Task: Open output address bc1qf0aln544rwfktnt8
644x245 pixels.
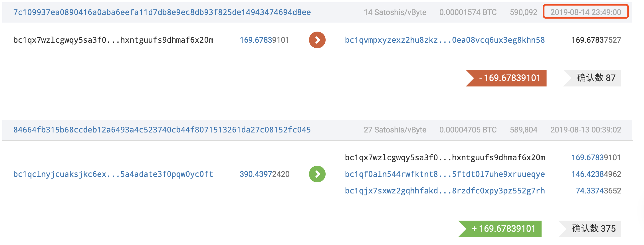Action: pos(445,174)
